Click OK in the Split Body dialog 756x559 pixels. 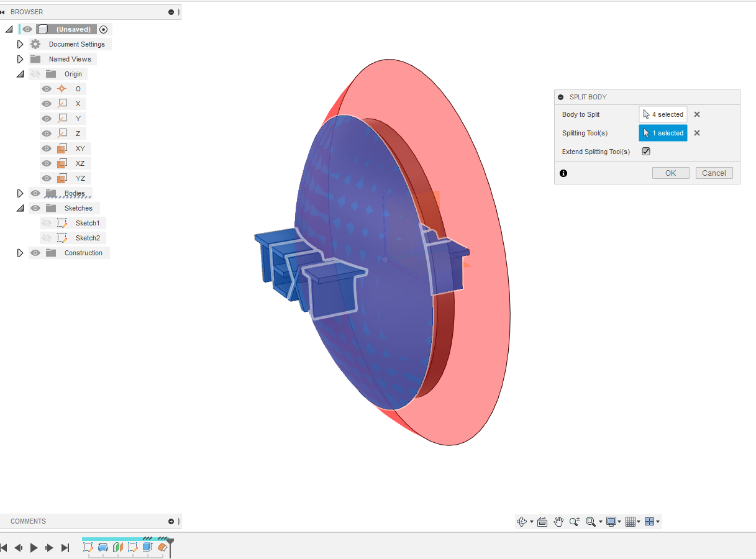click(670, 173)
